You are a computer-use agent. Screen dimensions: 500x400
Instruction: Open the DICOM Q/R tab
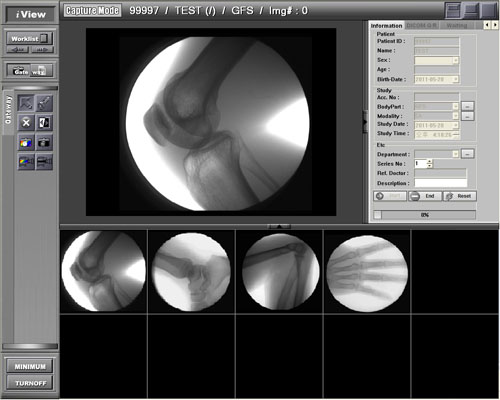click(422, 25)
